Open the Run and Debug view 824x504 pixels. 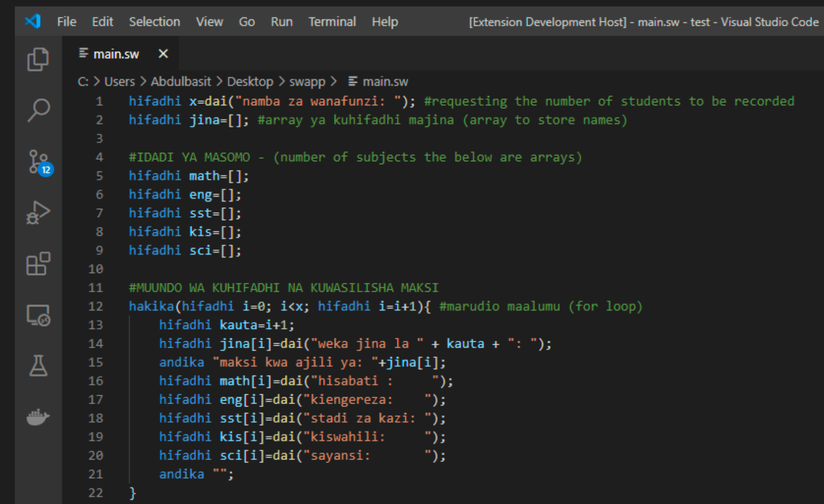(x=38, y=213)
